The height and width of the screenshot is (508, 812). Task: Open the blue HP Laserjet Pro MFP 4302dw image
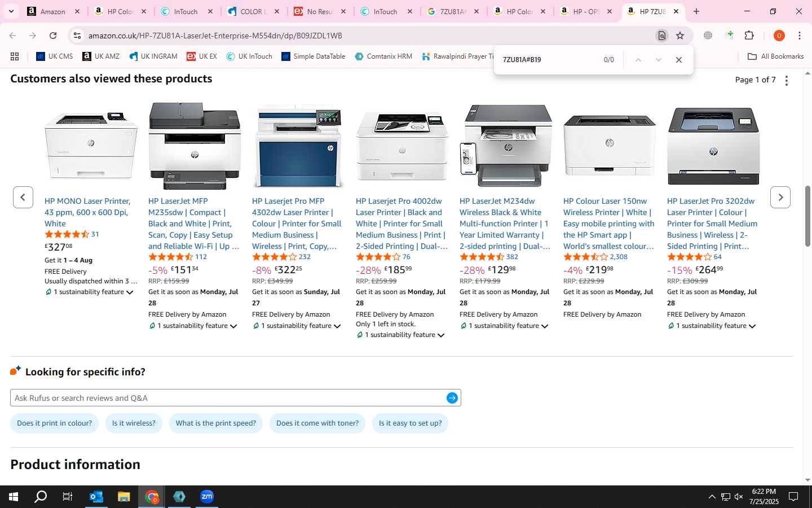298,146
